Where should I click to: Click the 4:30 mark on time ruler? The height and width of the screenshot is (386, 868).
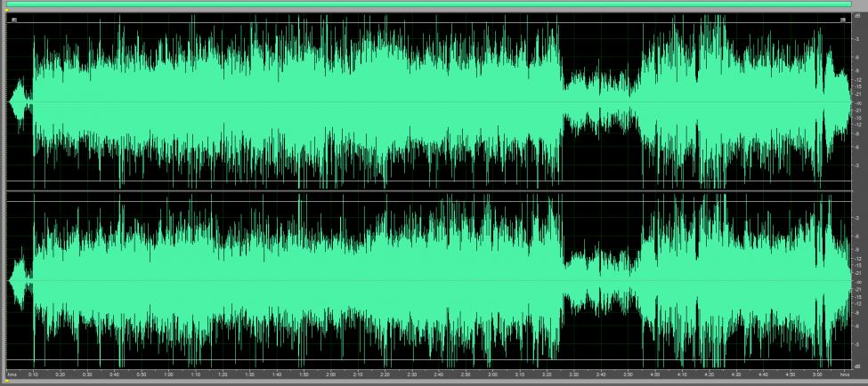(735, 374)
